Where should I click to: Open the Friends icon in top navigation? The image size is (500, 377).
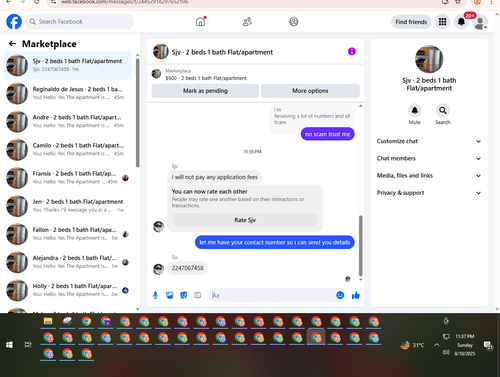(x=247, y=22)
